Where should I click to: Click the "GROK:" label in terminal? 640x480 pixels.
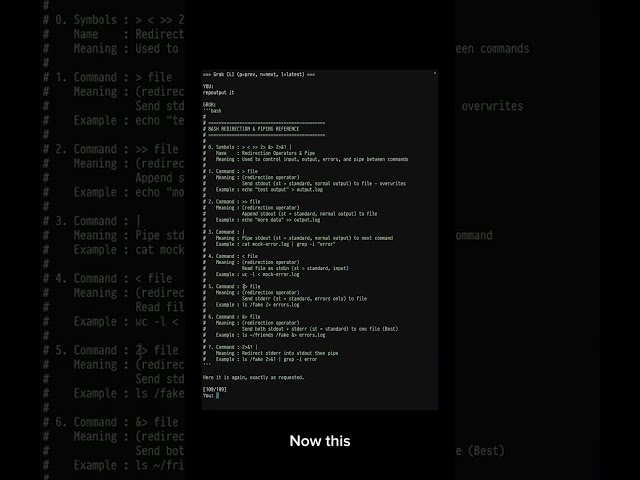tap(209, 104)
